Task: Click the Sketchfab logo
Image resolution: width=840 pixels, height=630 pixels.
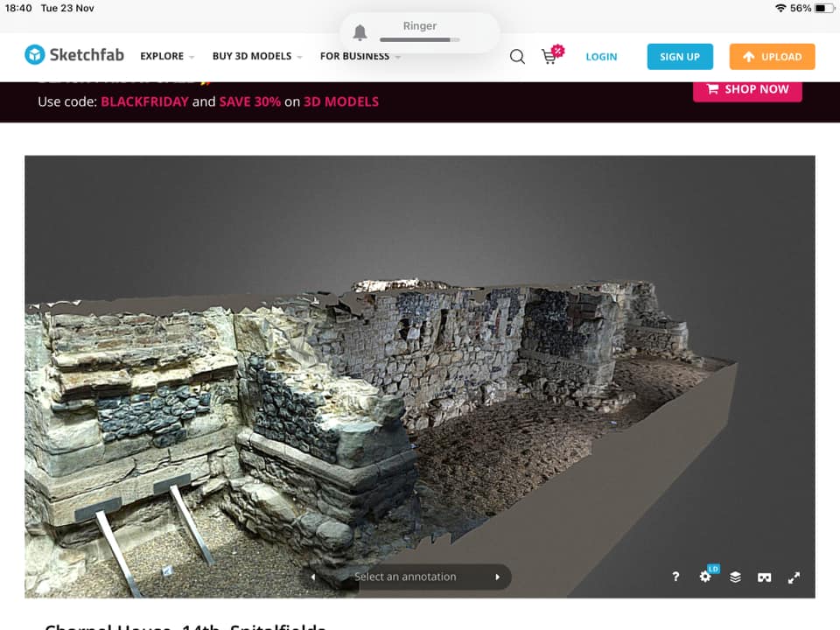Action: point(74,56)
